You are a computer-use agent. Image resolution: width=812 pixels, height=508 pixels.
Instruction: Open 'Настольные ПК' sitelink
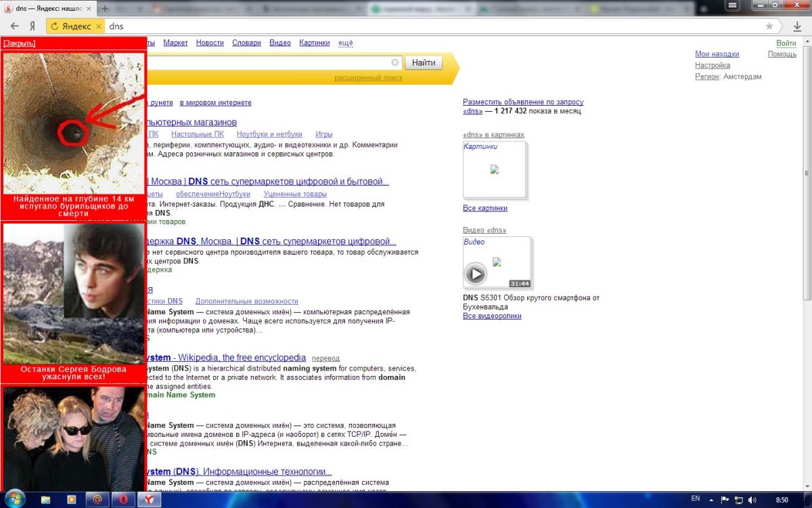(198, 134)
